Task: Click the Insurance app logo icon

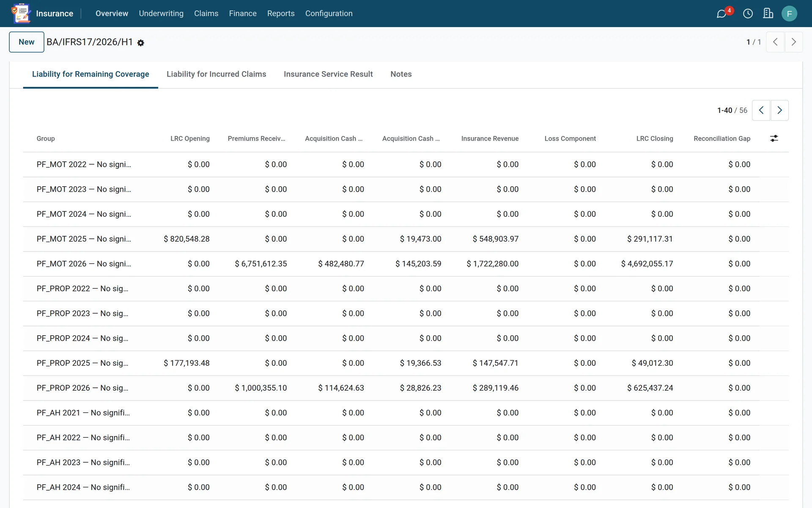Action: pyautogui.click(x=21, y=13)
